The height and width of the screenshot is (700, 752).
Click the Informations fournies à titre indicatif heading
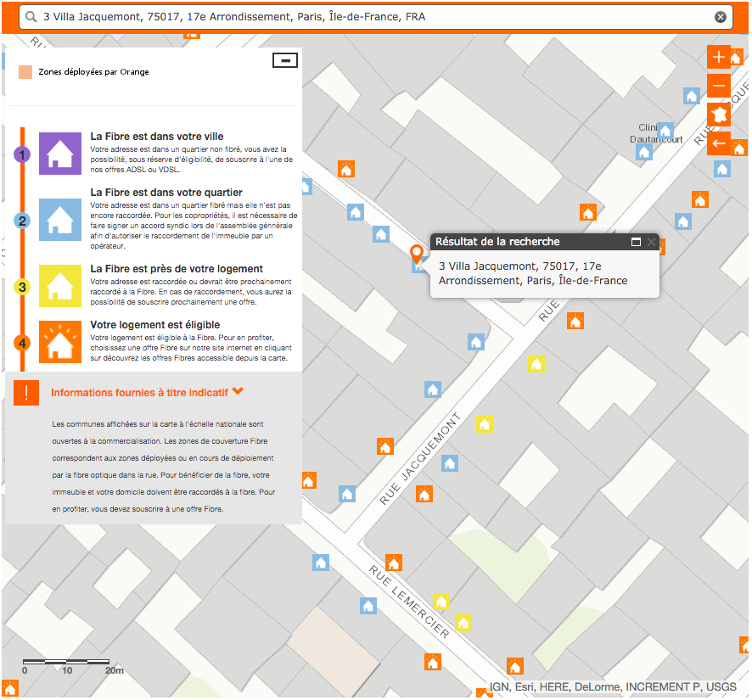(139, 393)
